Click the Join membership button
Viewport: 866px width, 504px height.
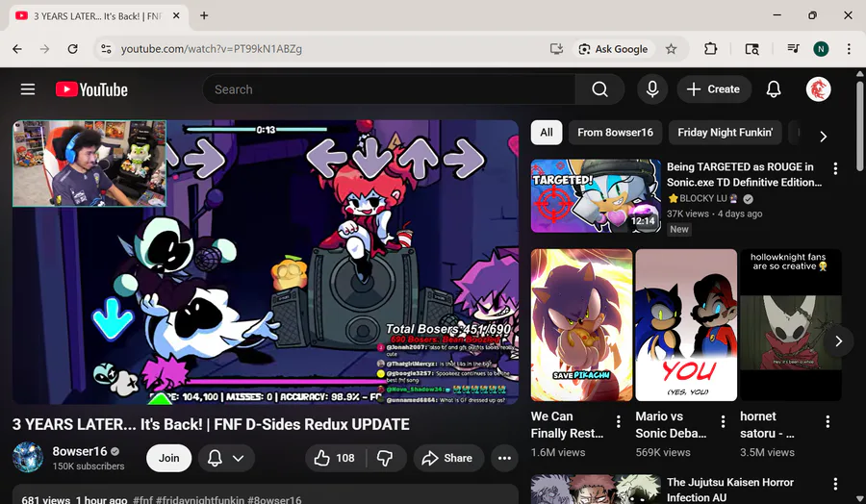click(169, 458)
